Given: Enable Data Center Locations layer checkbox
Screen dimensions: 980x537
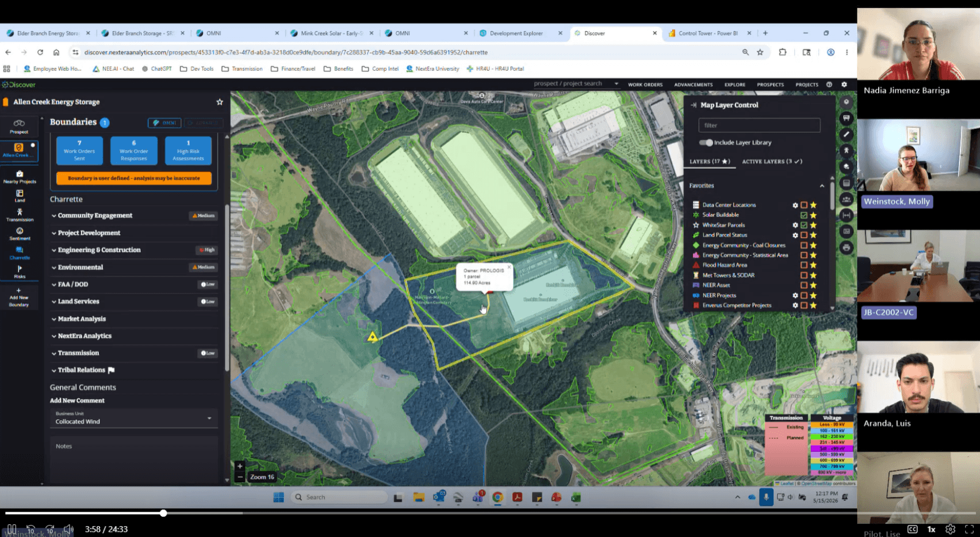Looking at the screenshot, I should click(804, 205).
